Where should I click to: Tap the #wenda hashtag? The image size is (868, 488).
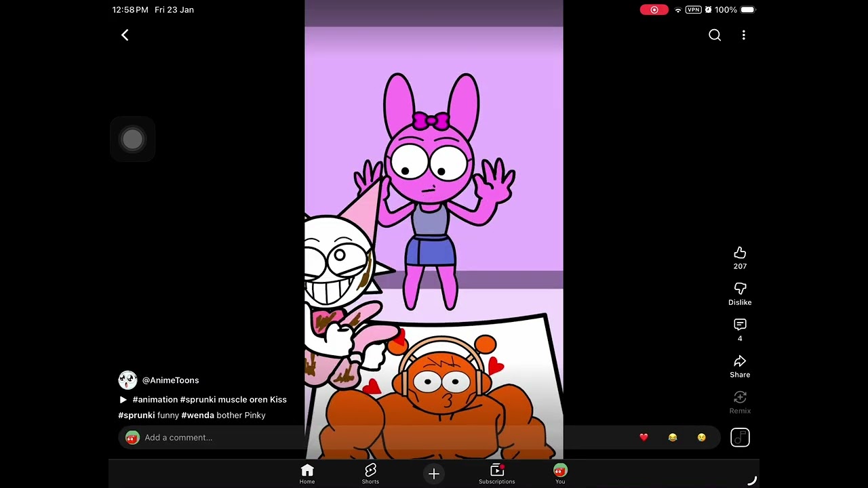[197, 415]
